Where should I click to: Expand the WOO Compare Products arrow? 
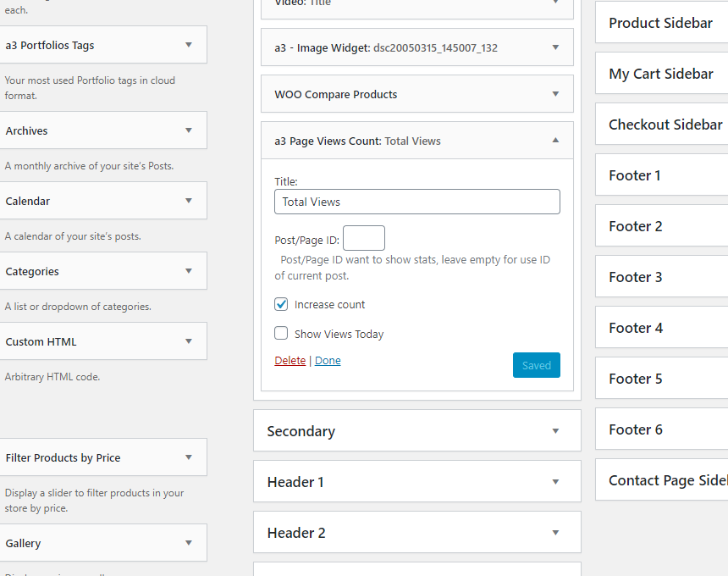(x=555, y=94)
